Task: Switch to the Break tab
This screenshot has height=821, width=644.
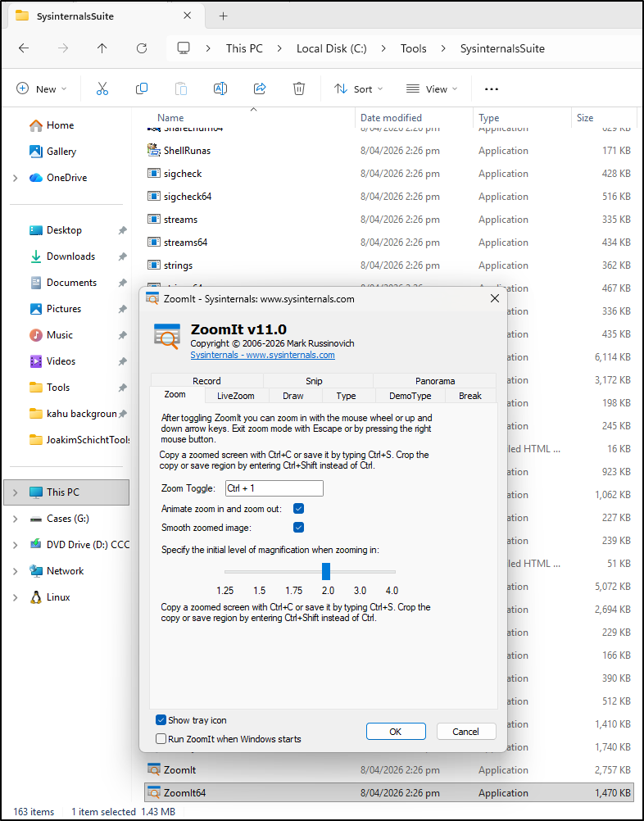Action: [470, 395]
